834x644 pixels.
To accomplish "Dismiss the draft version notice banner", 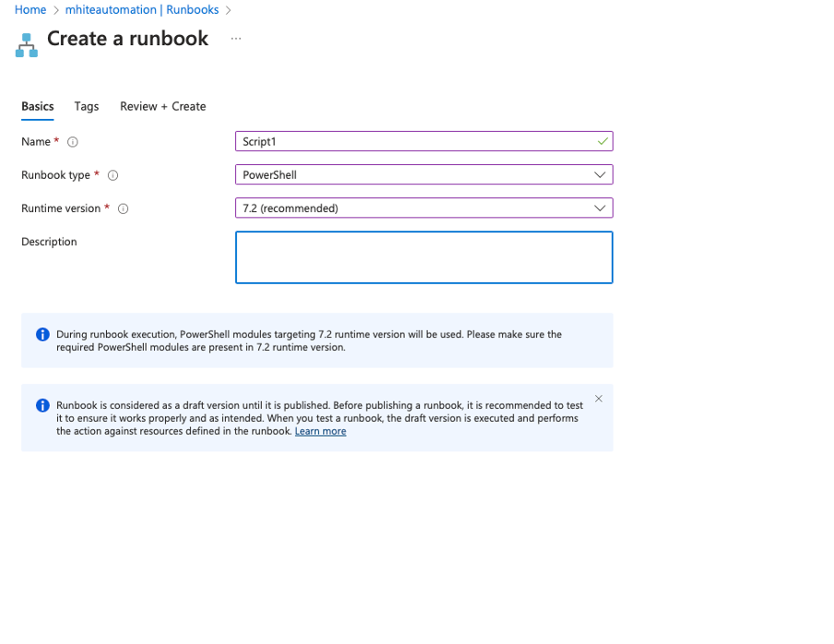I will pos(599,399).
